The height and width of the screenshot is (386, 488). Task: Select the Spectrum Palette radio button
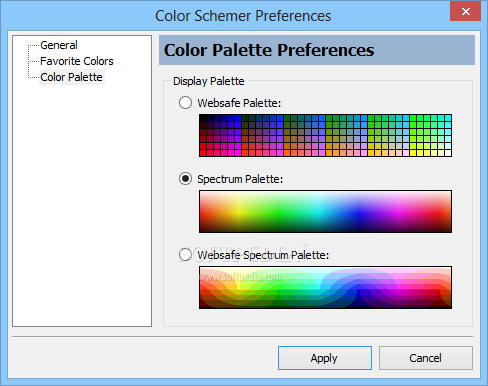pyautogui.click(x=185, y=179)
